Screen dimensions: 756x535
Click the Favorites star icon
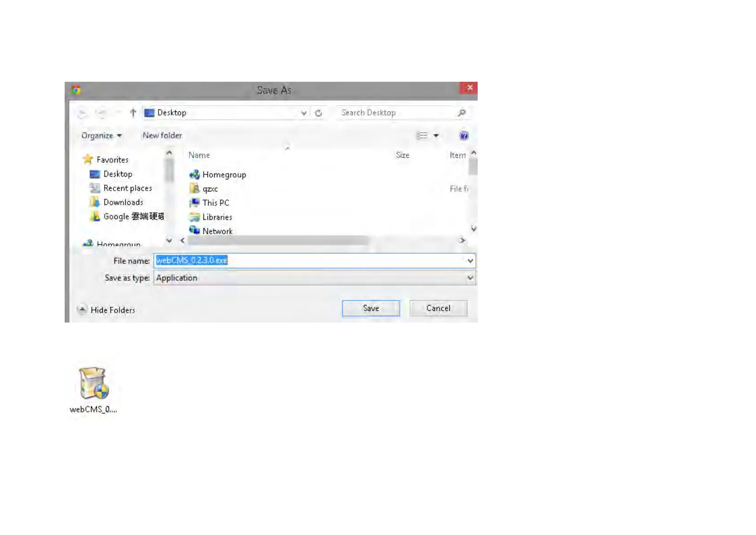tap(88, 159)
